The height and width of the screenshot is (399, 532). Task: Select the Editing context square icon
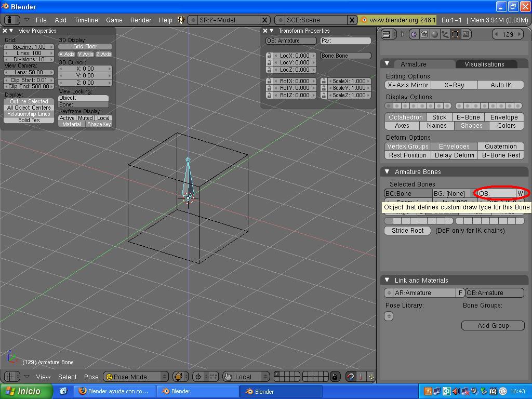455,34
